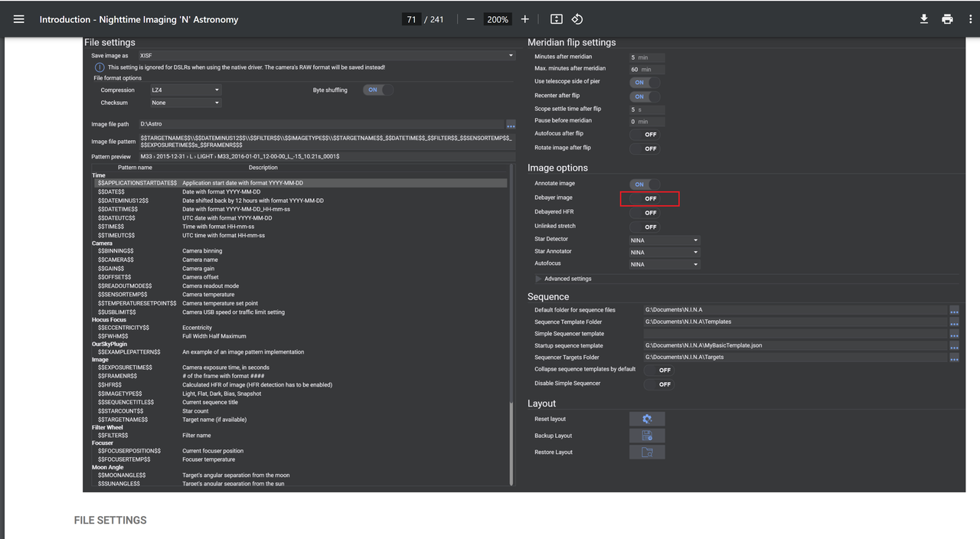Toggle Annotate image switch
The height and width of the screenshot is (539, 980).
pyautogui.click(x=645, y=185)
